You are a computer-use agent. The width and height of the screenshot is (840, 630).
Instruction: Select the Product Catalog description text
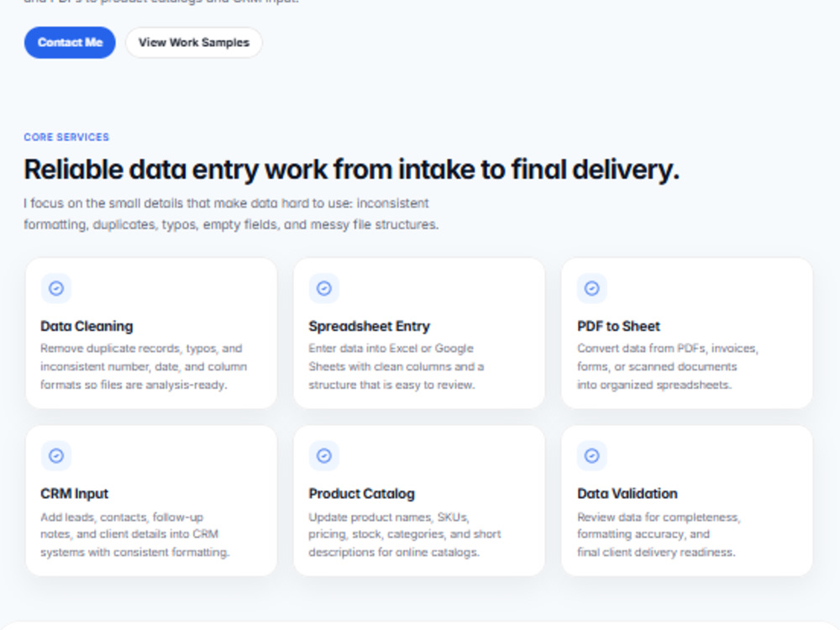(405, 534)
